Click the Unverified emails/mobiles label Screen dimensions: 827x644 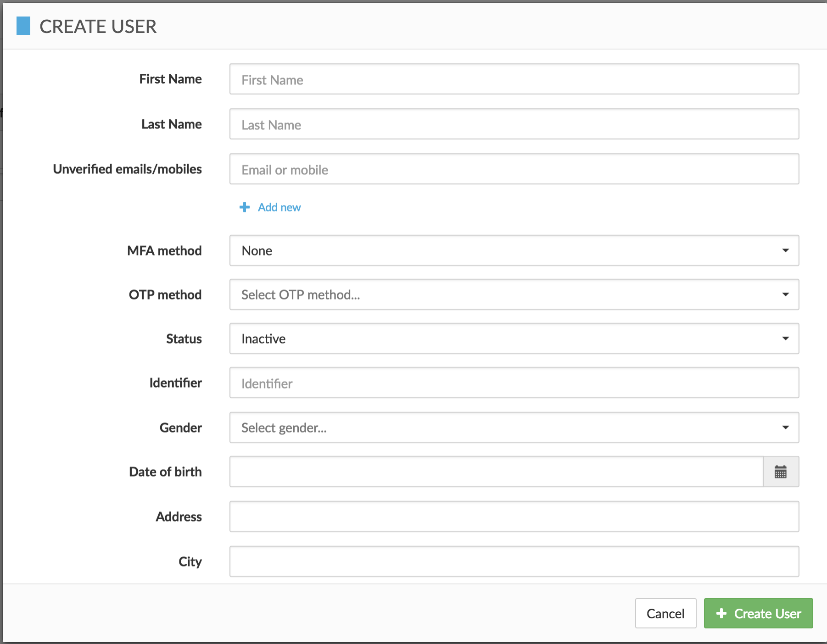coord(127,169)
